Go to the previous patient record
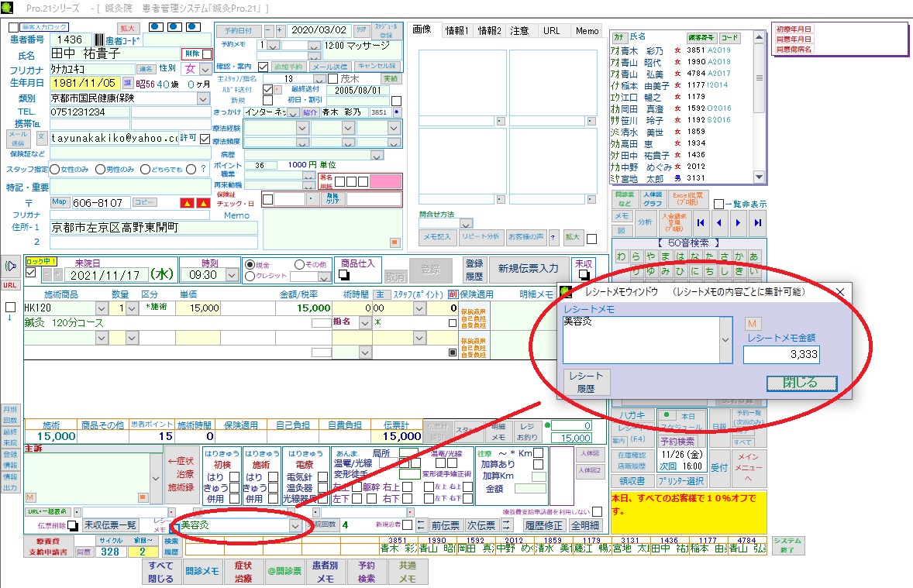Screen dimensions: 913x588 719,222
